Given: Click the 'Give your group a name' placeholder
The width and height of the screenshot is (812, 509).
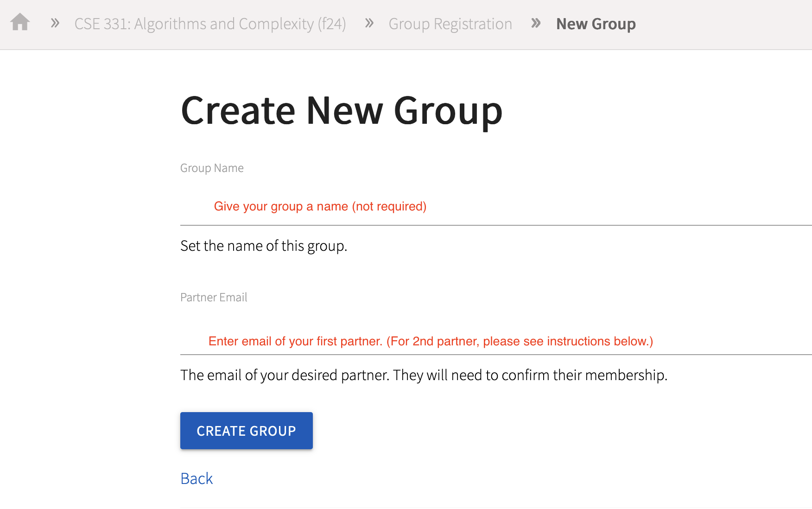Looking at the screenshot, I should point(320,206).
